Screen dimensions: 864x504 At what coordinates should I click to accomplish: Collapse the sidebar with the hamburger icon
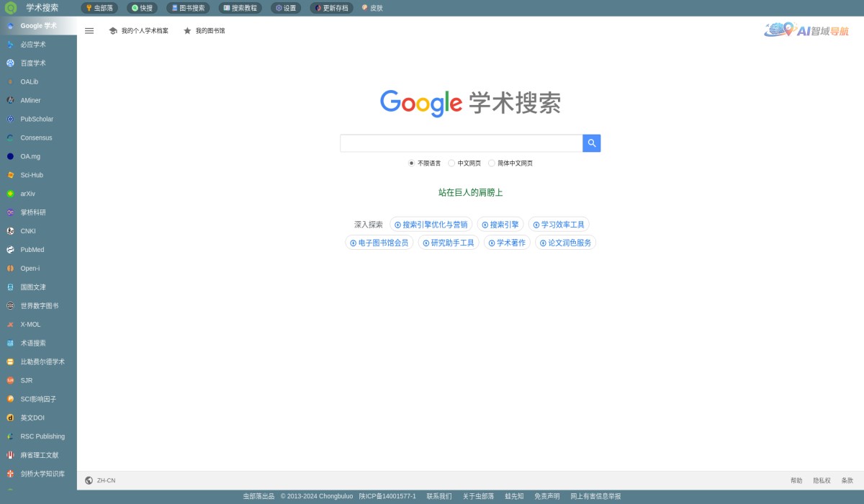89,31
